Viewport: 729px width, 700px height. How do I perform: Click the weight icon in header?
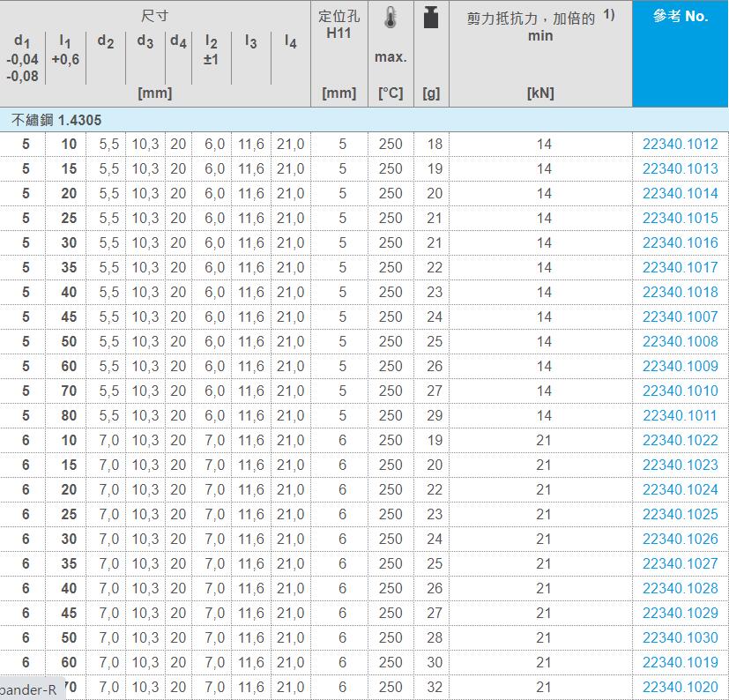431,18
